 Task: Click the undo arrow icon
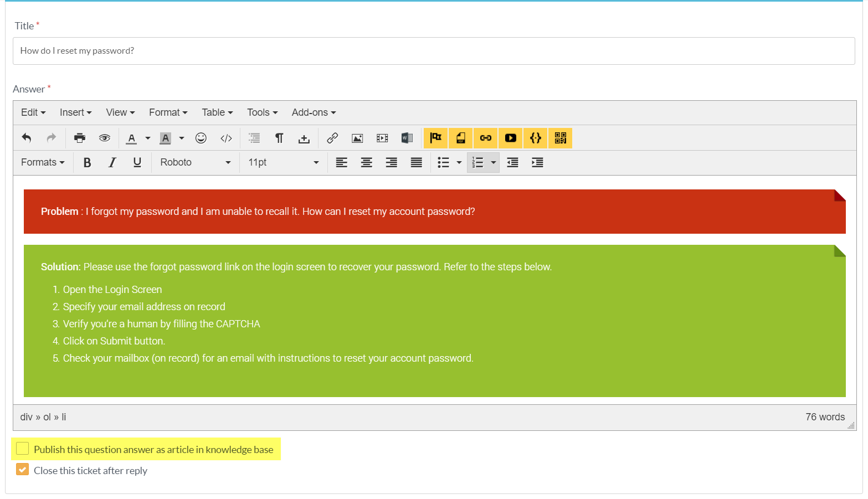[x=27, y=138]
